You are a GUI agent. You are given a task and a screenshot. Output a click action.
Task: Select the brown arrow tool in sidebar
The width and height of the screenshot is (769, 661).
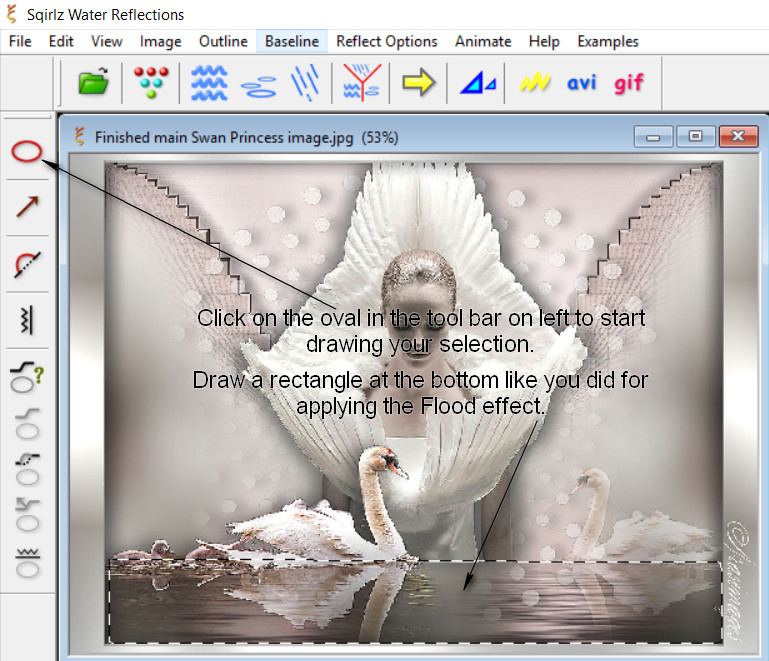[27, 207]
